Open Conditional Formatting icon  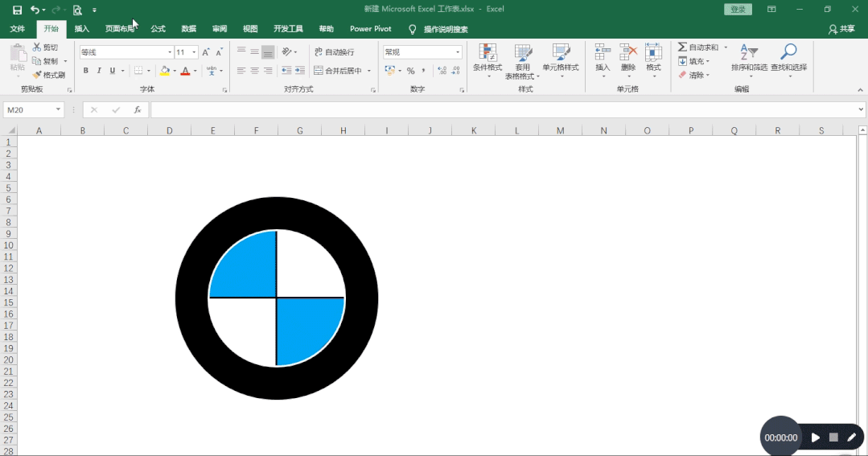(x=487, y=52)
